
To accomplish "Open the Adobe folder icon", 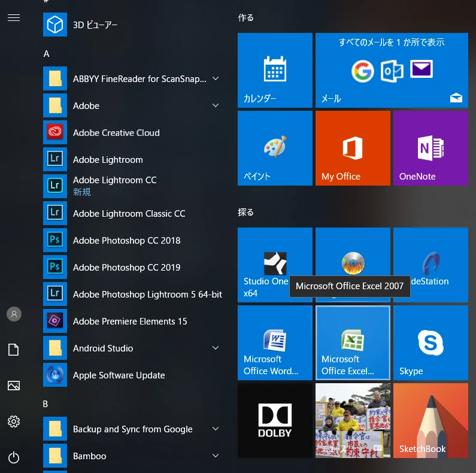I will [x=55, y=105].
